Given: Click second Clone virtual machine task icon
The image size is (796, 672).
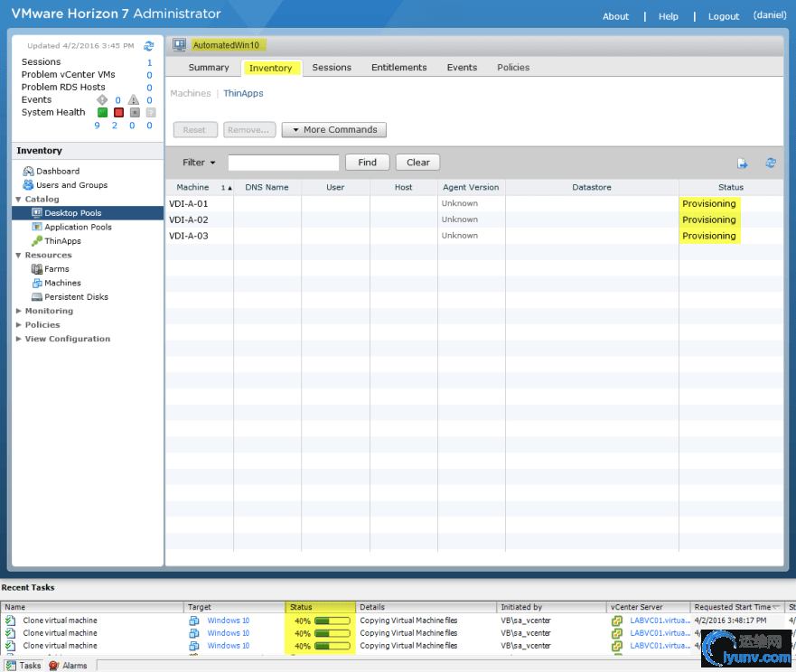Looking at the screenshot, I should pyautogui.click(x=11, y=633).
